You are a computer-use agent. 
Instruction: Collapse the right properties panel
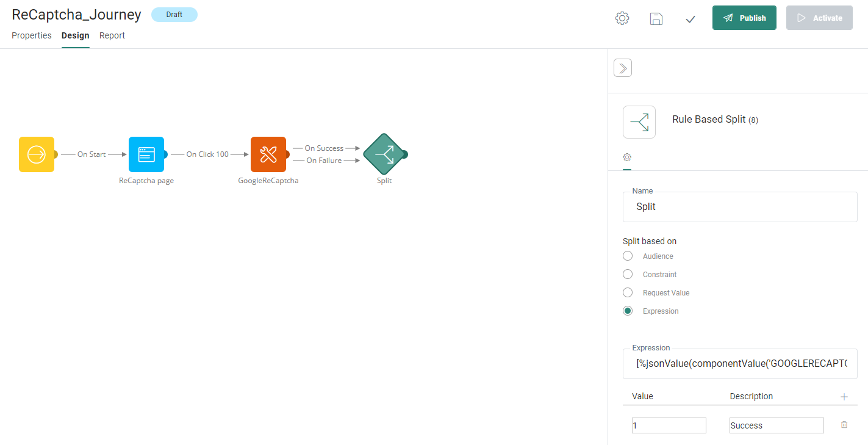[623, 68]
